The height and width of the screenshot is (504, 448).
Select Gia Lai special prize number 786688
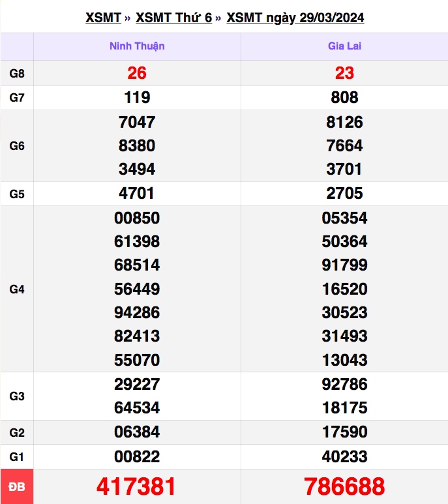[344, 486]
